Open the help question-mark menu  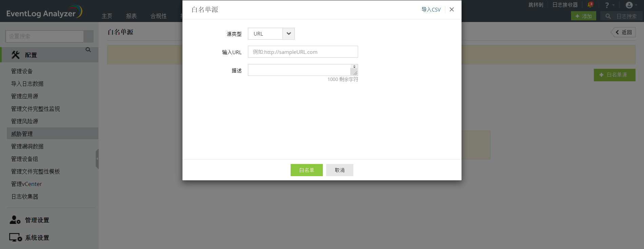coord(609,5)
